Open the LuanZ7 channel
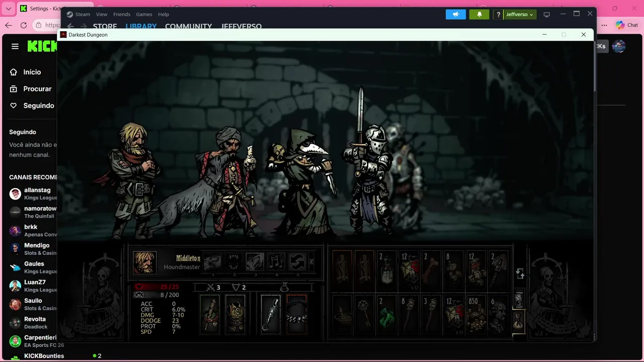This screenshot has width=644, height=362. tap(32, 286)
